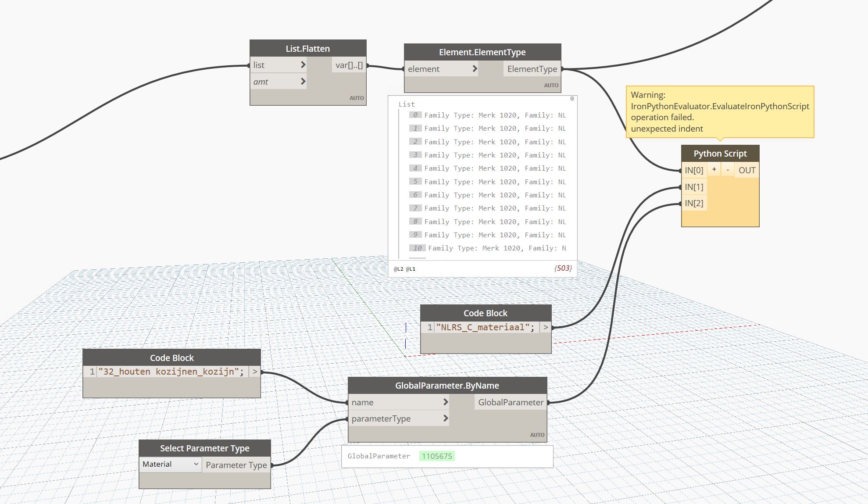The height and width of the screenshot is (504, 868).
Task: Click the Select Parameter Type node title
Action: 205,448
